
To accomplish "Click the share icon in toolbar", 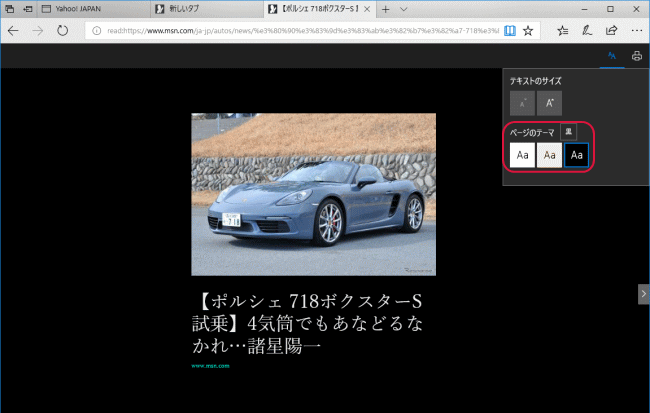I will tap(611, 31).
